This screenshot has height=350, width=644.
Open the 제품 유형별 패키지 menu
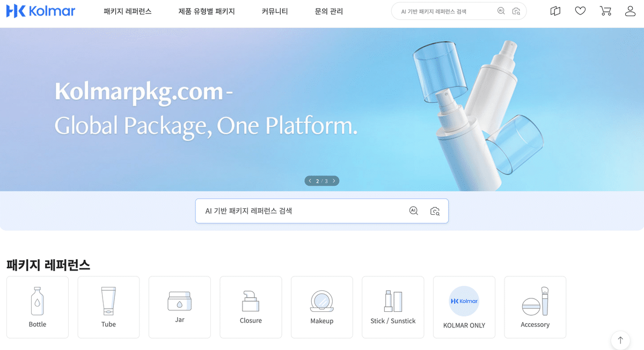click(x=207, y=11)
